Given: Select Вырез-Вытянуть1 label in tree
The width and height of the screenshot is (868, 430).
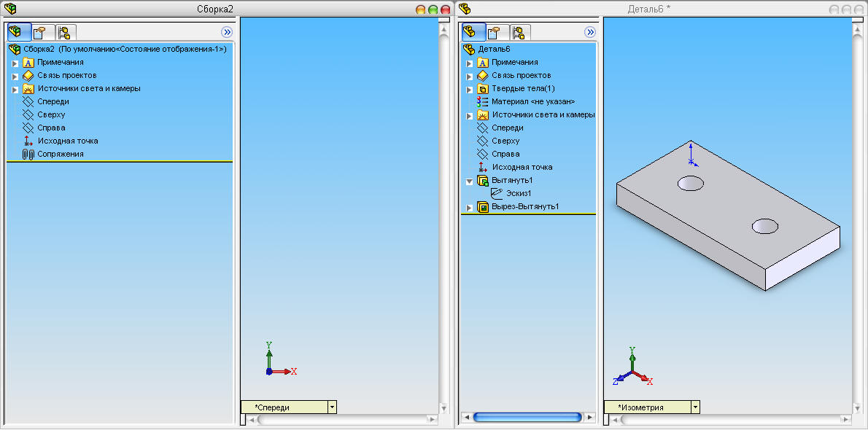Looking at the screenshot, I should (525, 207).
